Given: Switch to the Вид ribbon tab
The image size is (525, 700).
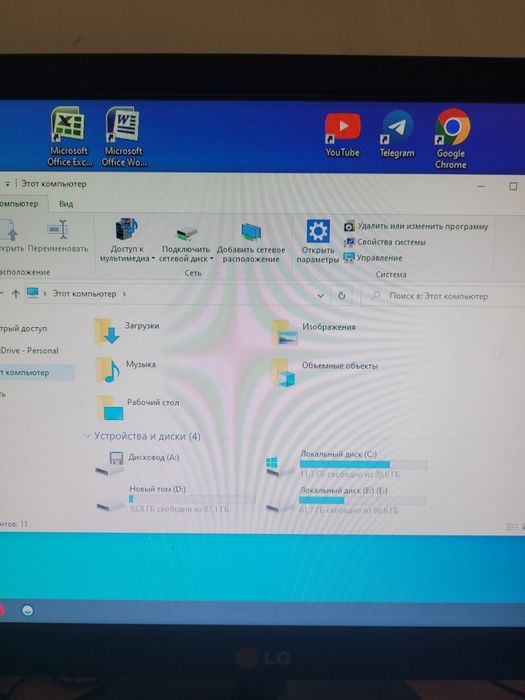Looking at the screenshot, I should point(66,204).
